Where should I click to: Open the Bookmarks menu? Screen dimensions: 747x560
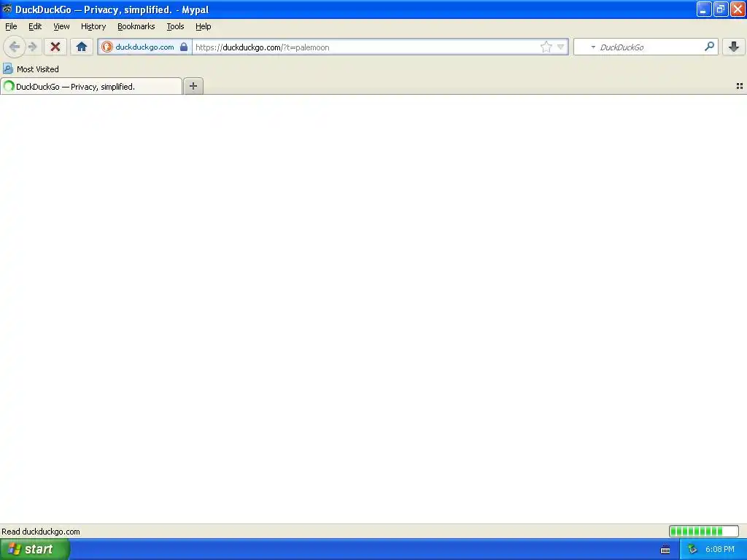[x=136, y=26]
